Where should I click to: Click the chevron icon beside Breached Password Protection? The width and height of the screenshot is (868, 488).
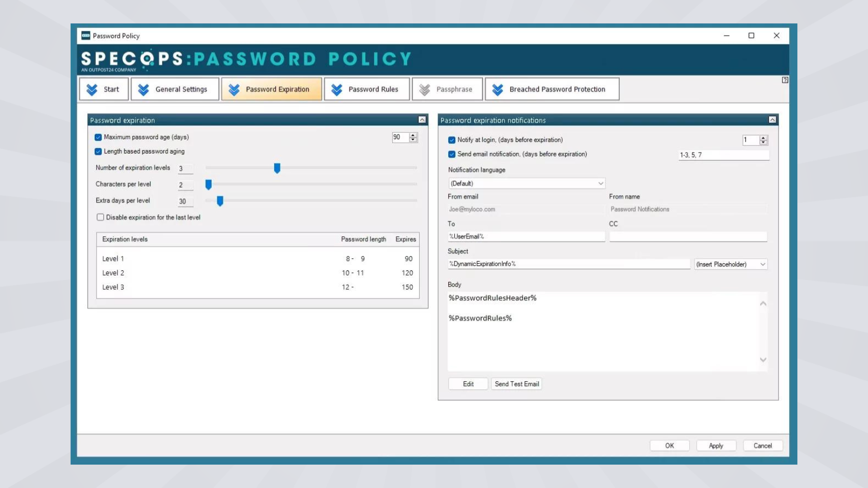pyautogui.click(x=496, y=89)
